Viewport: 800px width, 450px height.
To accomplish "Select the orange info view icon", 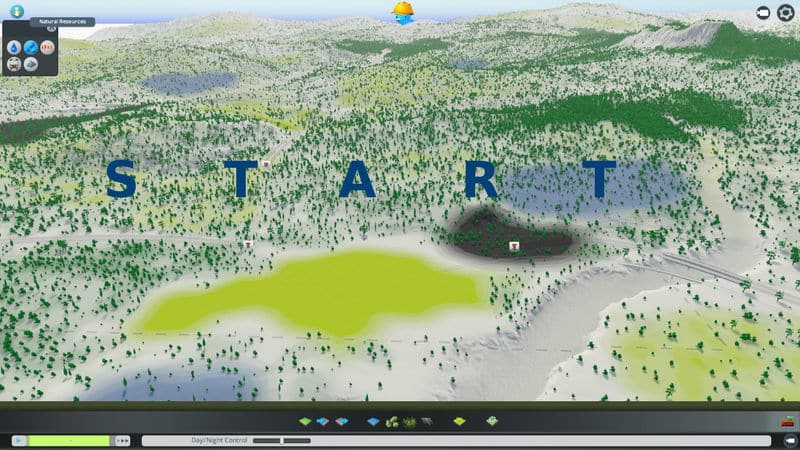I will coord(46,47).
